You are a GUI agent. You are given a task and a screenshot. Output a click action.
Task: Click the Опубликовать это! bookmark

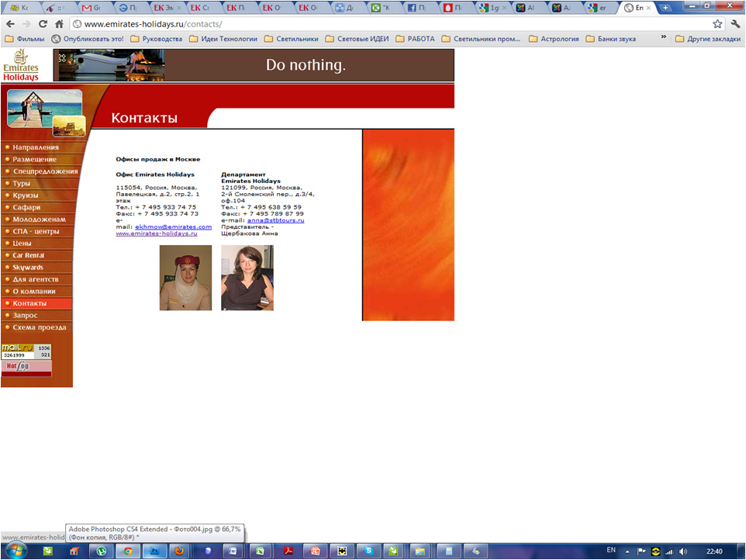pyautogui.click(x=88, y=39)
